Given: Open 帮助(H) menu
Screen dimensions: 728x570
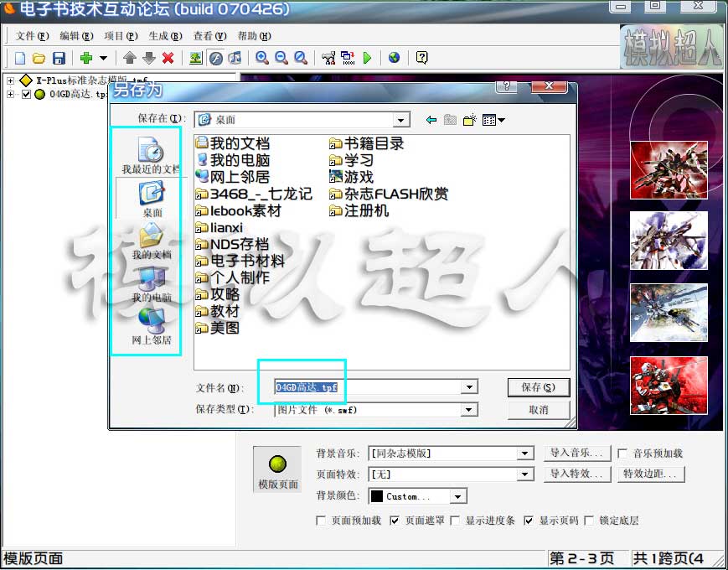Looking at the screenshot, I should click(x=255, y=36).
